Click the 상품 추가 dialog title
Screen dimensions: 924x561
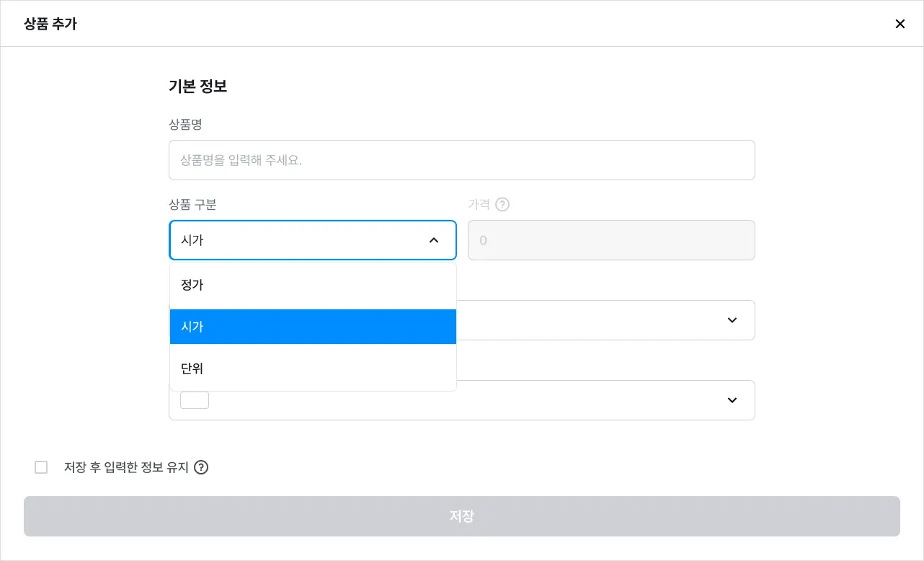coord(50,24)
